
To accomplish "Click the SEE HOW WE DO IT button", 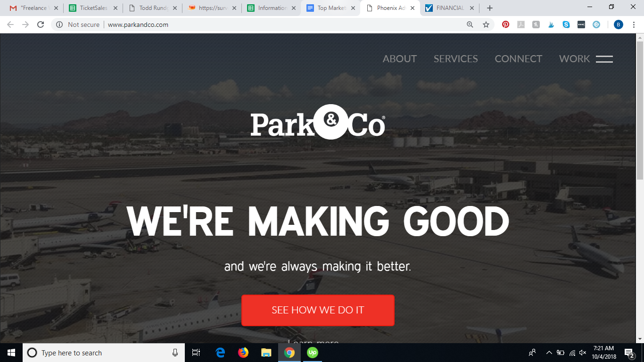I will click(x=318, y=310).
